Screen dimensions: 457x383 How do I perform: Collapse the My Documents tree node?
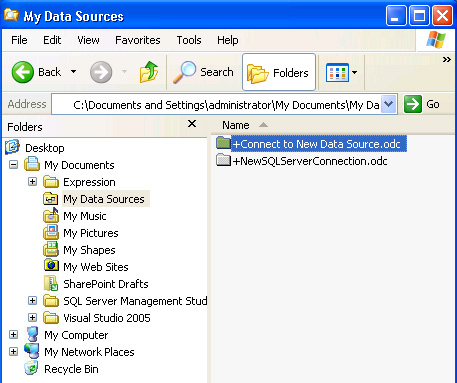[13, 165]
